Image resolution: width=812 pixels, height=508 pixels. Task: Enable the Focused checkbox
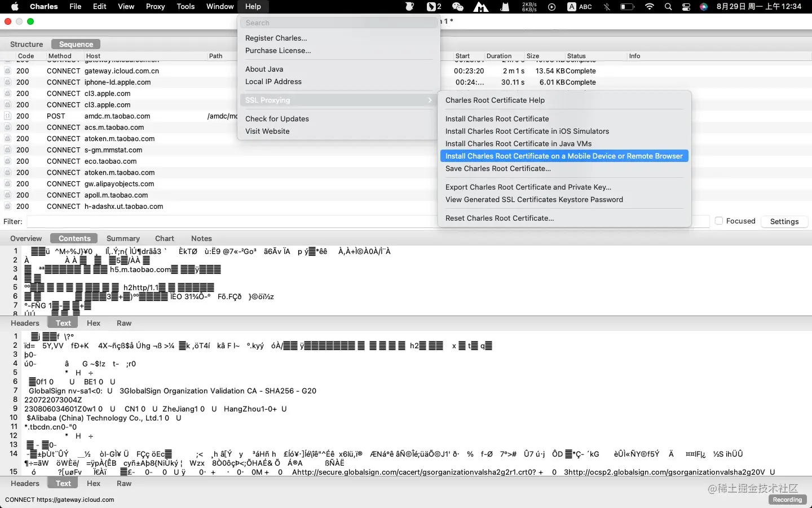(x=719, y=221)
